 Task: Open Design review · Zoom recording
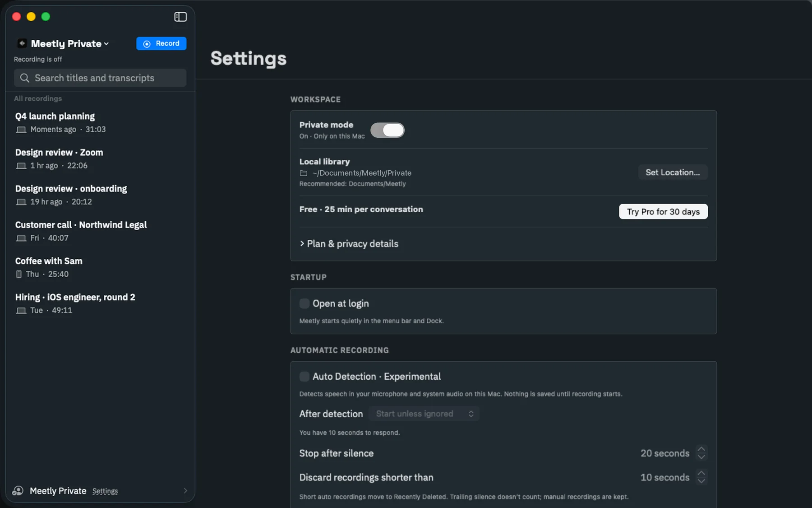[x=100, y=158]
